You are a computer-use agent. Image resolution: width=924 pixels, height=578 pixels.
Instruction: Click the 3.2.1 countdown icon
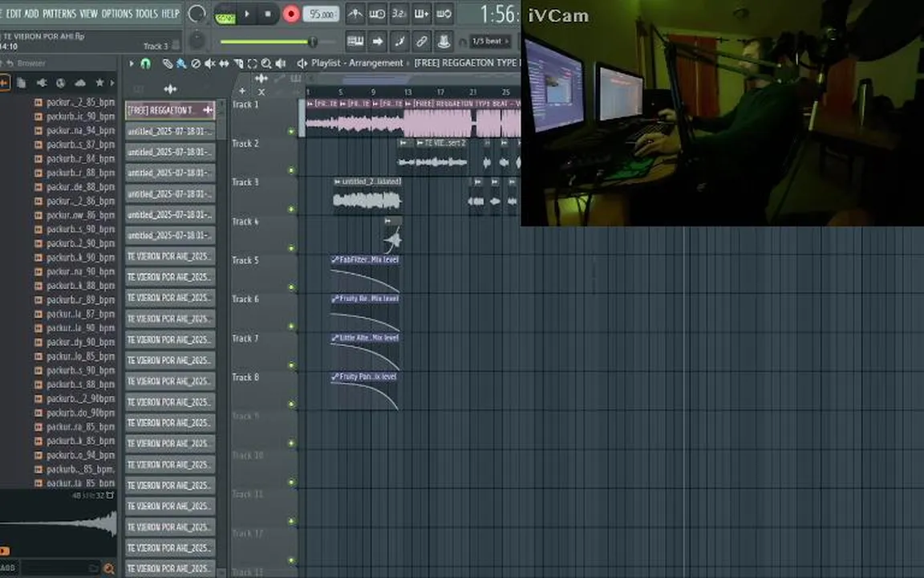pos(399,14)
